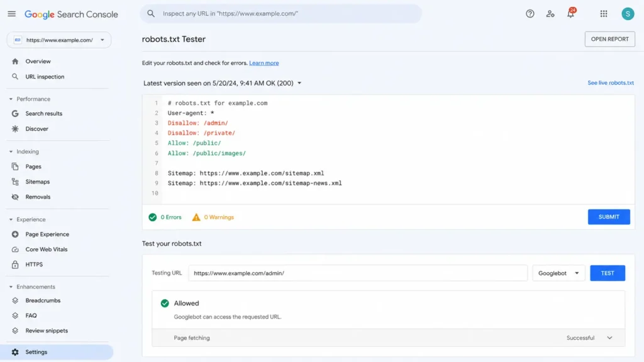Click the Pages icon in sidebar
Image resolution: width=644 pixels, height=362 pixels.
click(x=15, y=167)
